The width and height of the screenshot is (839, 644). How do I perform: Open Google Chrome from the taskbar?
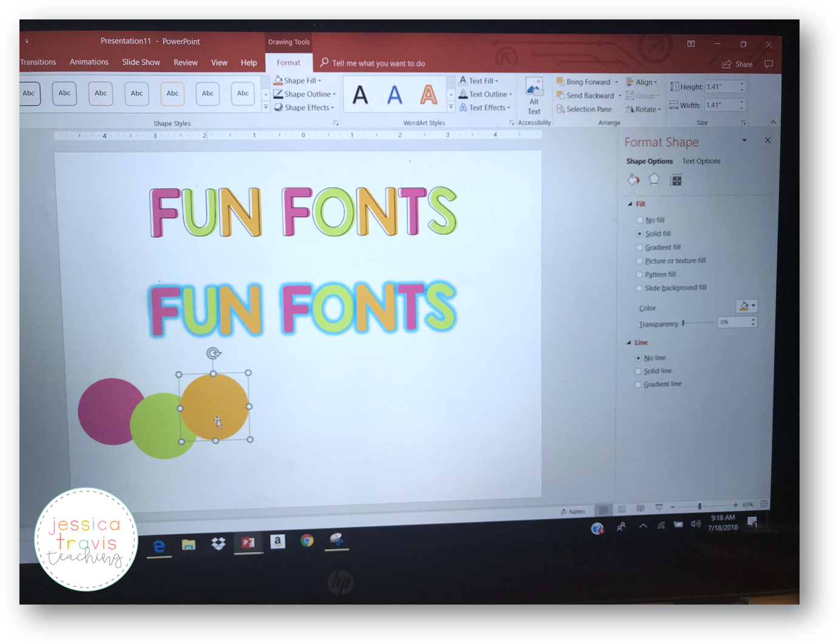coord(307,540)
